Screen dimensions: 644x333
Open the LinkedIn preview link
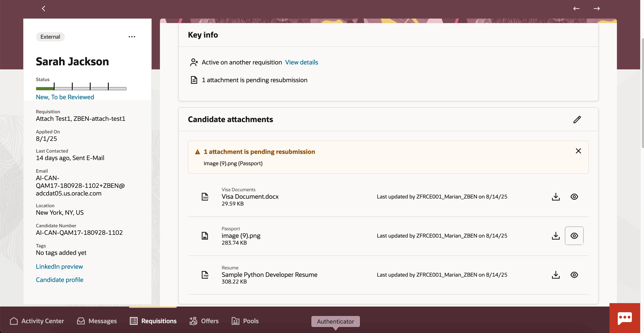[59, 266]
